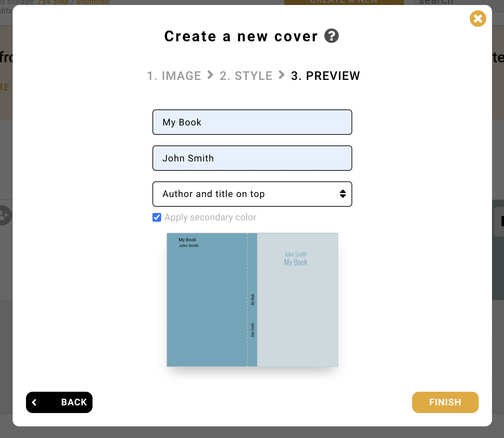The height and width of the screenshot is (438, 504).
Task: Go back to step 1. IMAGE
Action: (x=174, y=76)
